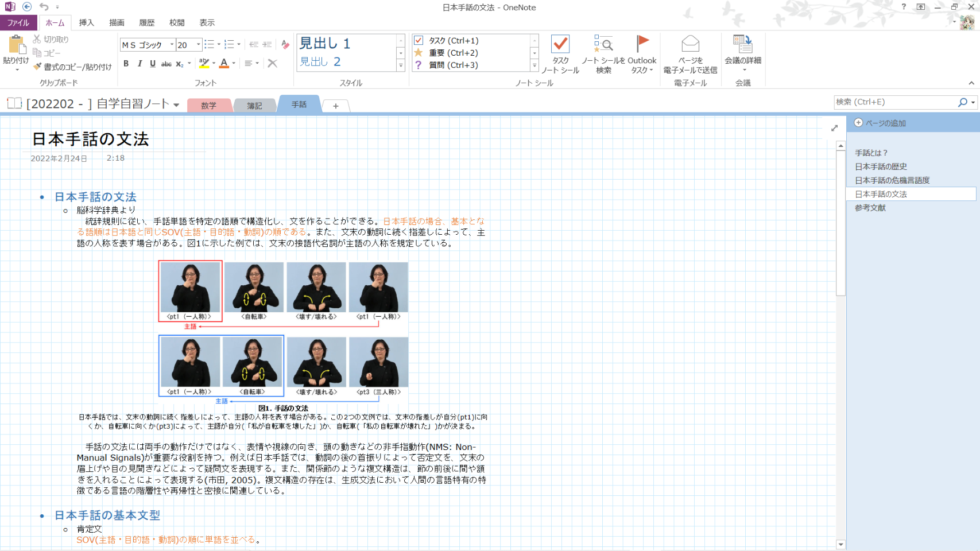Image resolution: width=980 pixels, height=551 pixels.
Task: Expand the notebook list dropdown arrow
Action: coord(176,105)
